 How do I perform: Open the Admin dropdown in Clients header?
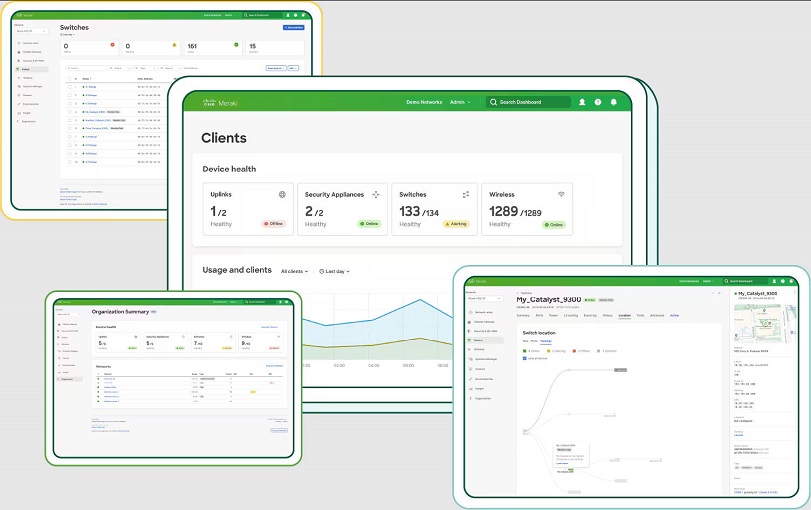click(460, 102)
